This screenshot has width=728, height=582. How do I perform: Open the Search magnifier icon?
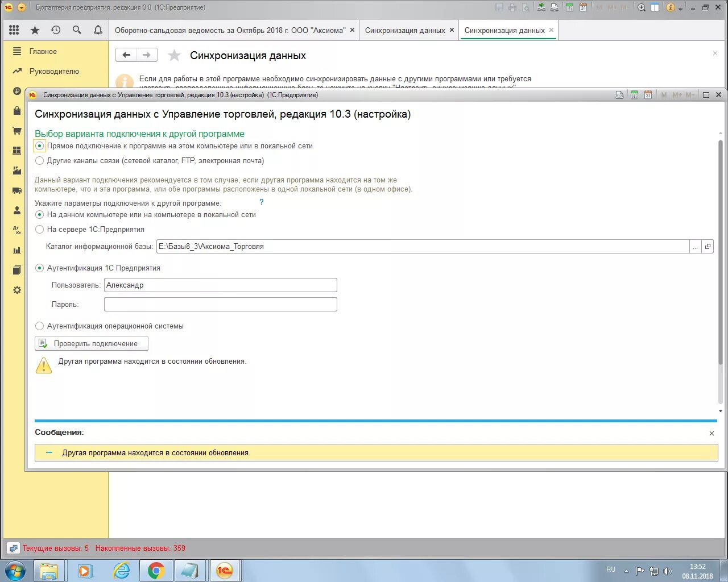pos(77,30)
